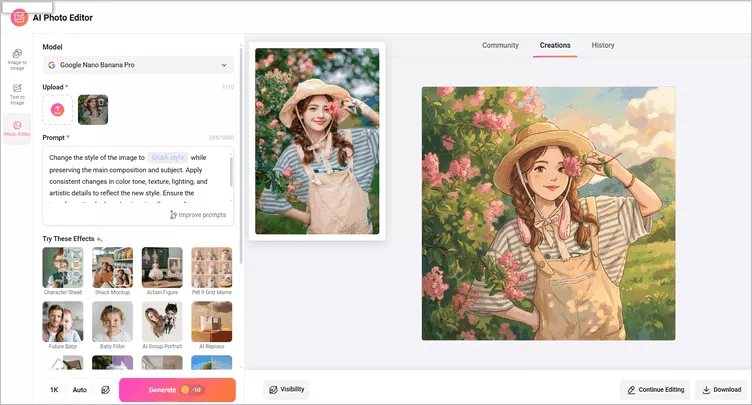Select the AI Replace effect

click(x=212, y=325)
